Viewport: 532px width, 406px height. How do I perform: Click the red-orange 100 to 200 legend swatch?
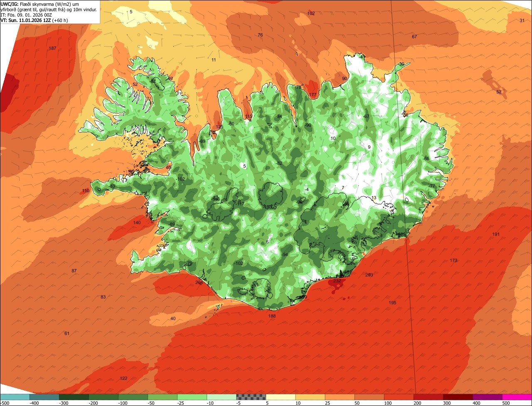click(399, 396)
